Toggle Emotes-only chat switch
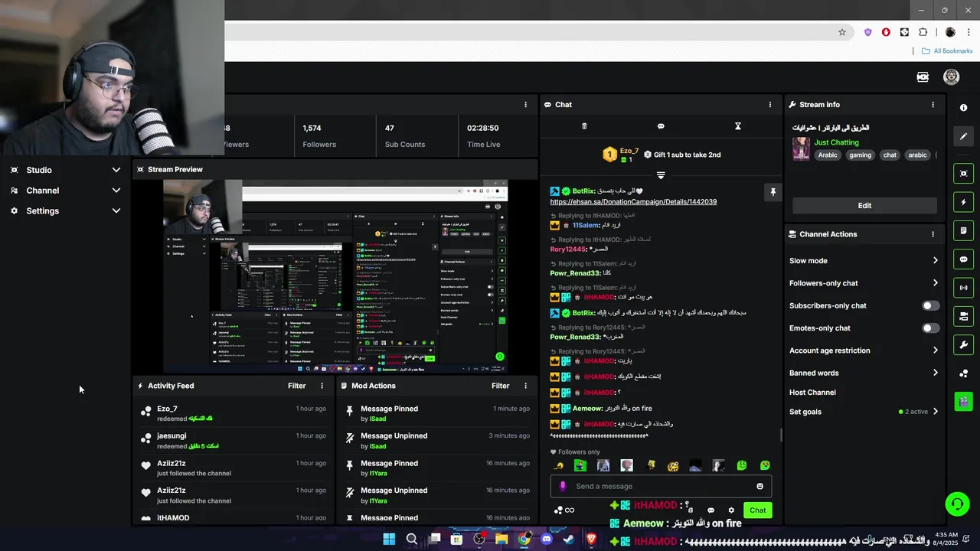 coord(930,328)
